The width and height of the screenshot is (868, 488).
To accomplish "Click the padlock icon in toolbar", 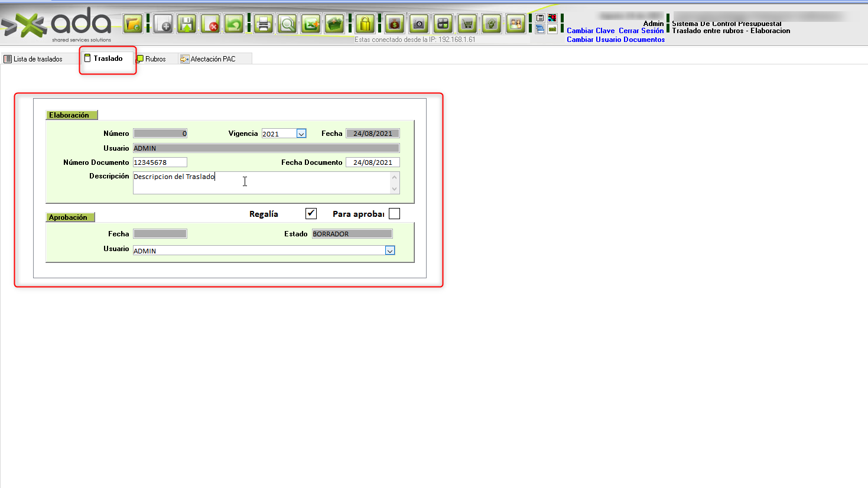I will (365, 24).
